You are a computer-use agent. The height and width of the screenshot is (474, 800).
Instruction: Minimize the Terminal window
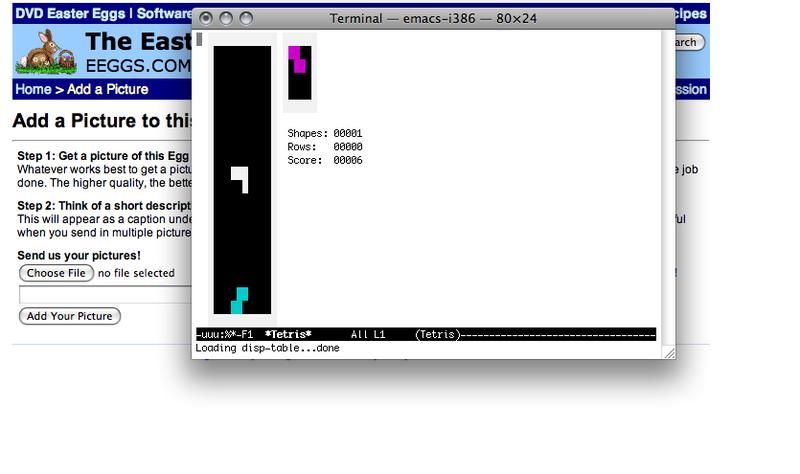pos(226,19)
